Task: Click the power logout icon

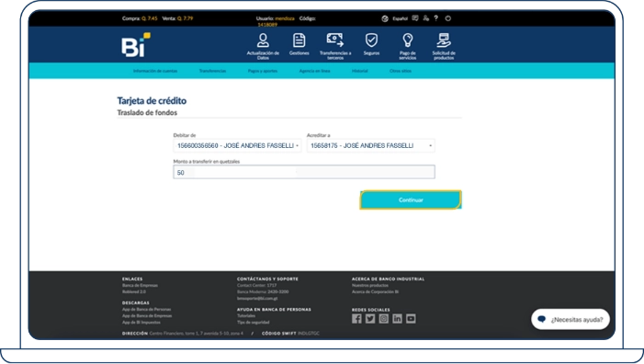Action: pos(448,18)
